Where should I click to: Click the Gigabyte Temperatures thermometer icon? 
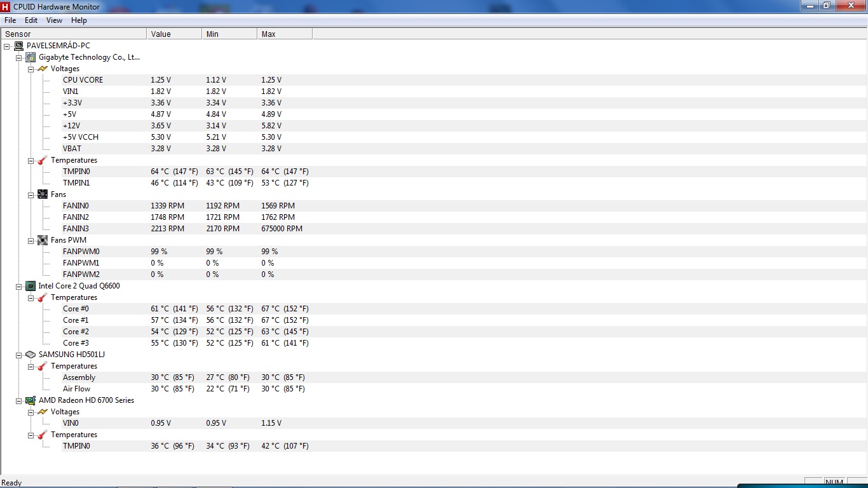[43, 160]
